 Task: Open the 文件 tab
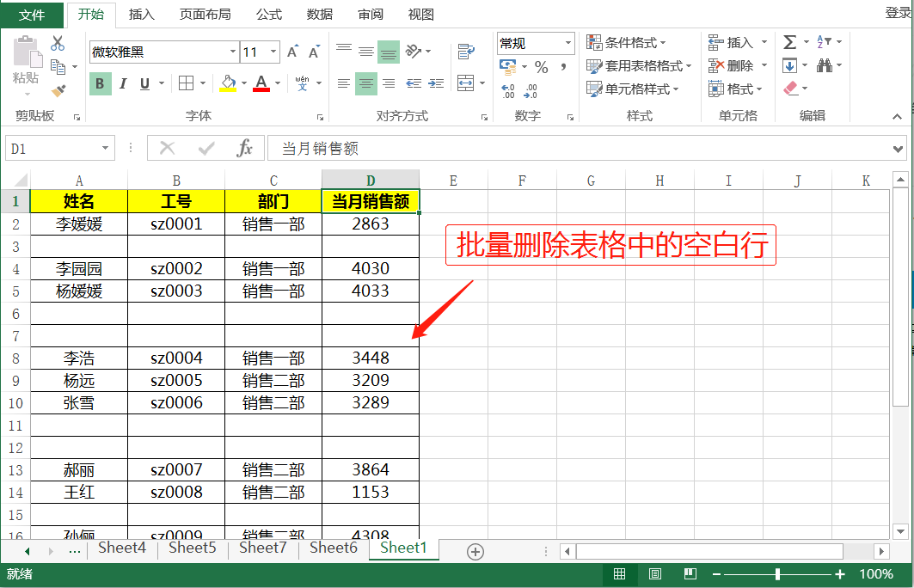tap(32, 15)
